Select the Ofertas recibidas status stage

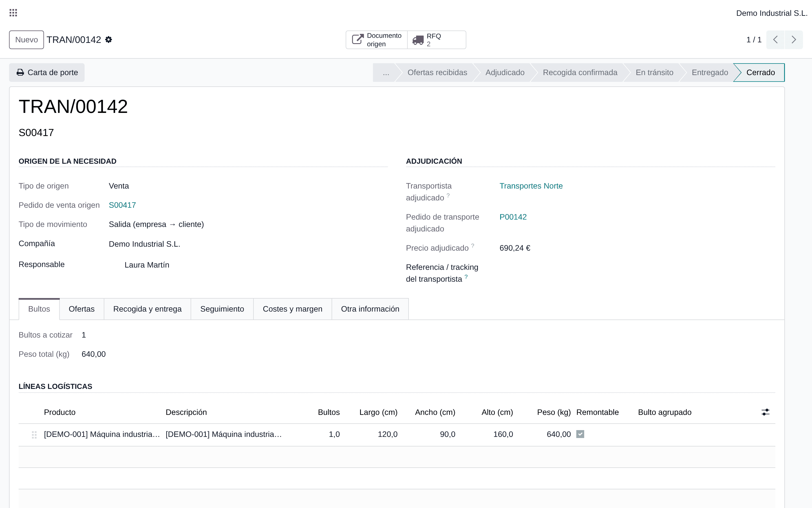tap(437, 73)
